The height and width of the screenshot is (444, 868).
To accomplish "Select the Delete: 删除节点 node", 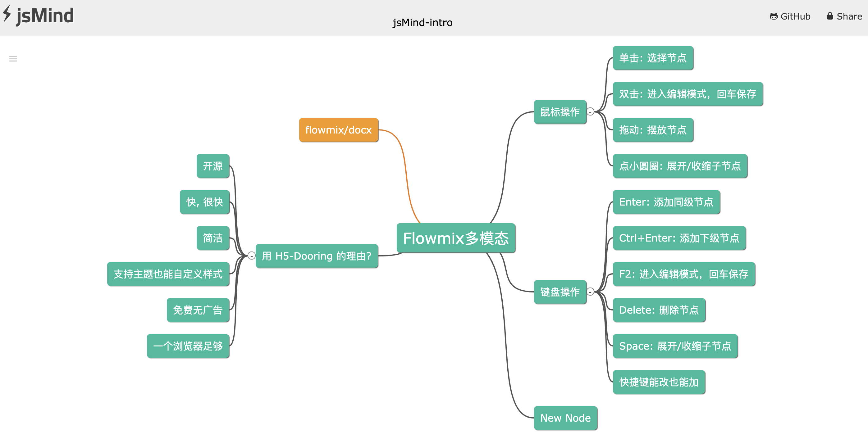I will click(659, 310).
